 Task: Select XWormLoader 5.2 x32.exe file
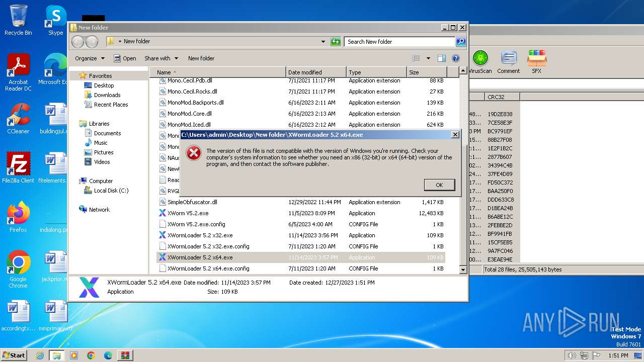(x=301, y=235)
